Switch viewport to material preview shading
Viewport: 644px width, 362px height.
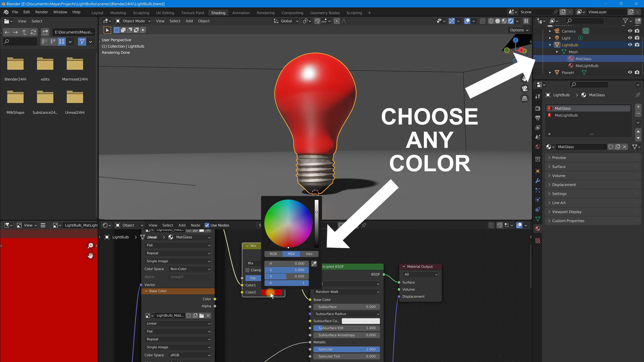[504, 21]
